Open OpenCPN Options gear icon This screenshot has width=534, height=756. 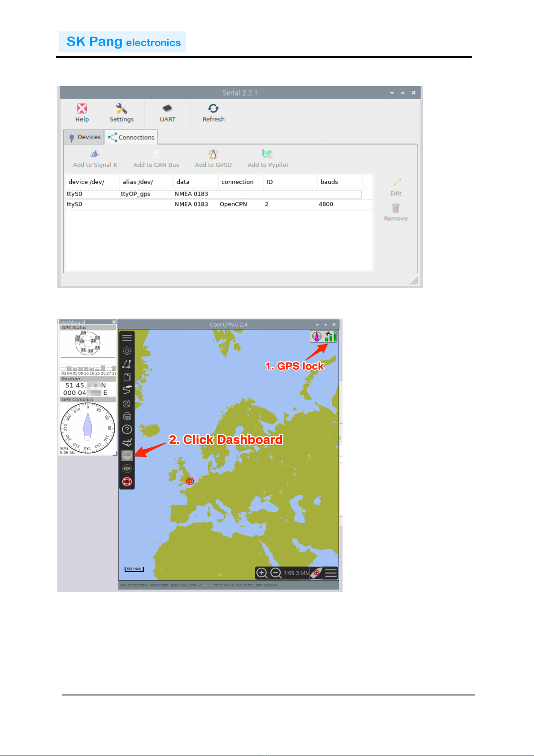click(127, 351)
